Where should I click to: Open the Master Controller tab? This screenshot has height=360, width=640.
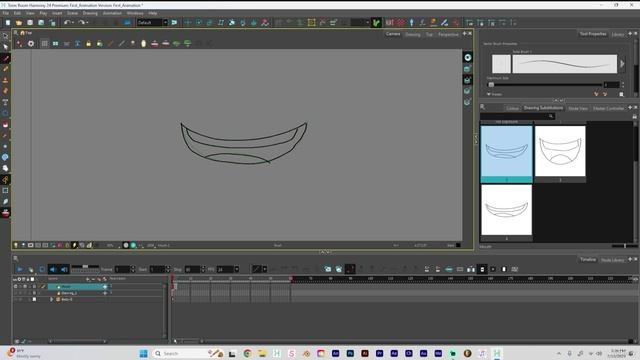(x=608, y=108)
